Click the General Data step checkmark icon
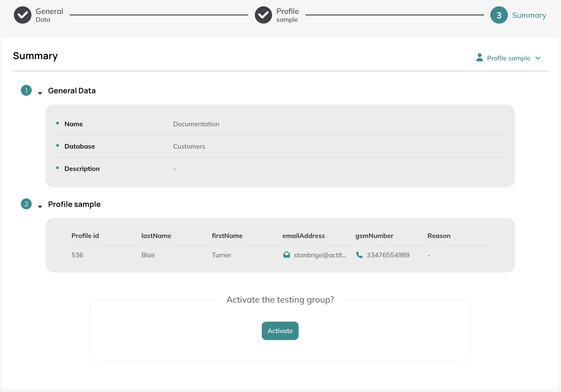Image resolution: width=561 pixels, height=392 pixels. pyautogui.click(x=23, y=15)
